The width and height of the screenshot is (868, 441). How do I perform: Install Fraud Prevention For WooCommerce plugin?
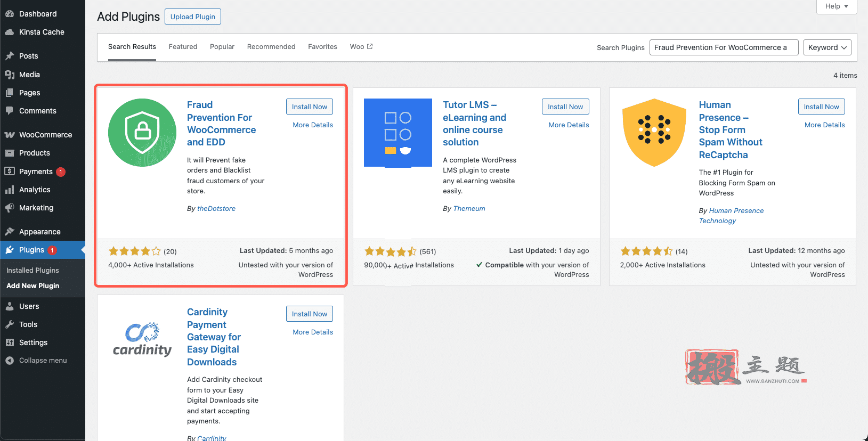310,107
